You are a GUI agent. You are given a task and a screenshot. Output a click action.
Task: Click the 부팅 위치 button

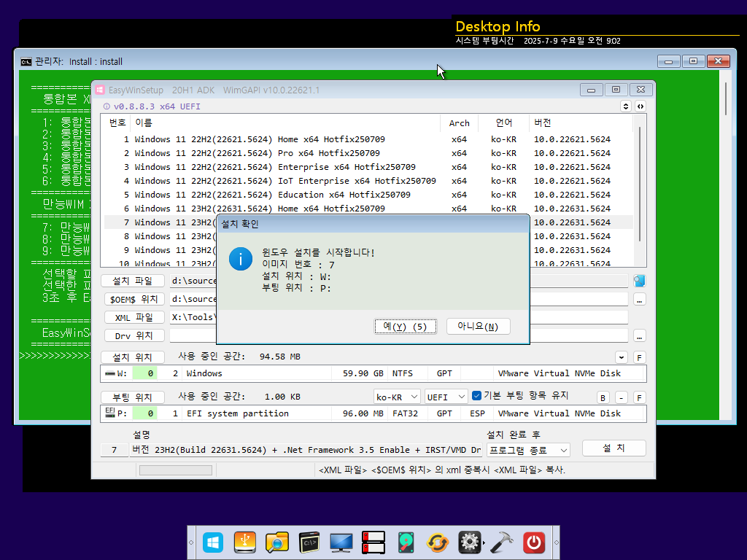click(x=133, y=397)
